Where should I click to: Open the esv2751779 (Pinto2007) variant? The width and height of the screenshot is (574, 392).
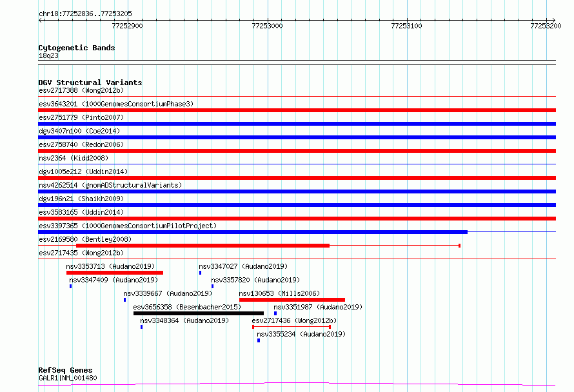pyautogui.click(x=81, y=117)
